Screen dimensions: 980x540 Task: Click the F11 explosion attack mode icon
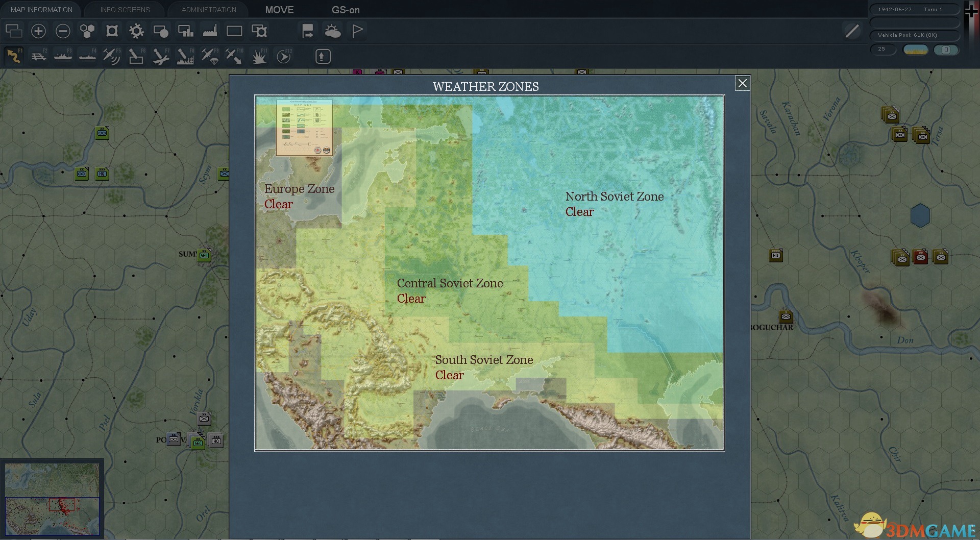[259, 56]
